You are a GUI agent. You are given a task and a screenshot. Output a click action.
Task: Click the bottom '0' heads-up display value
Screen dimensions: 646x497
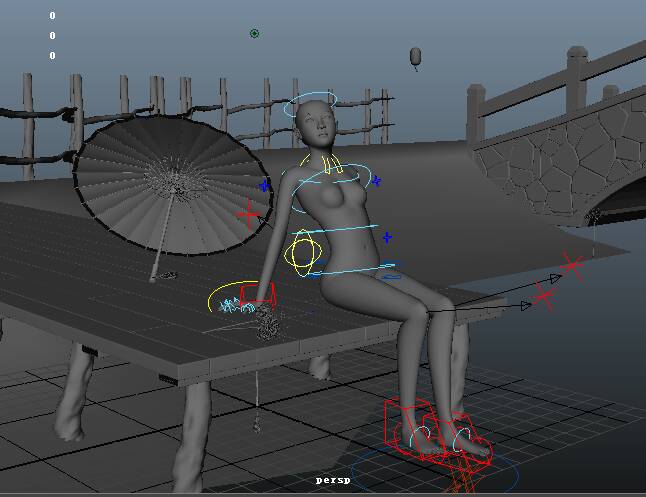pos(52,56)
